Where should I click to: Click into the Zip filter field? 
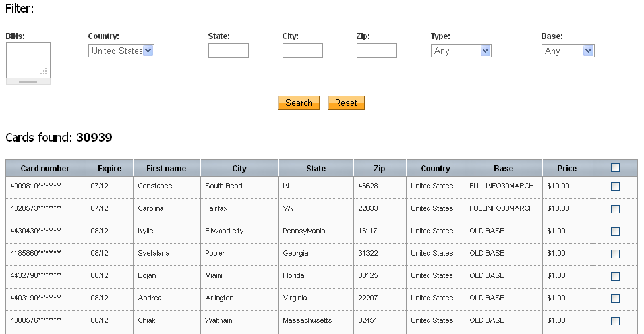point(376,51)
